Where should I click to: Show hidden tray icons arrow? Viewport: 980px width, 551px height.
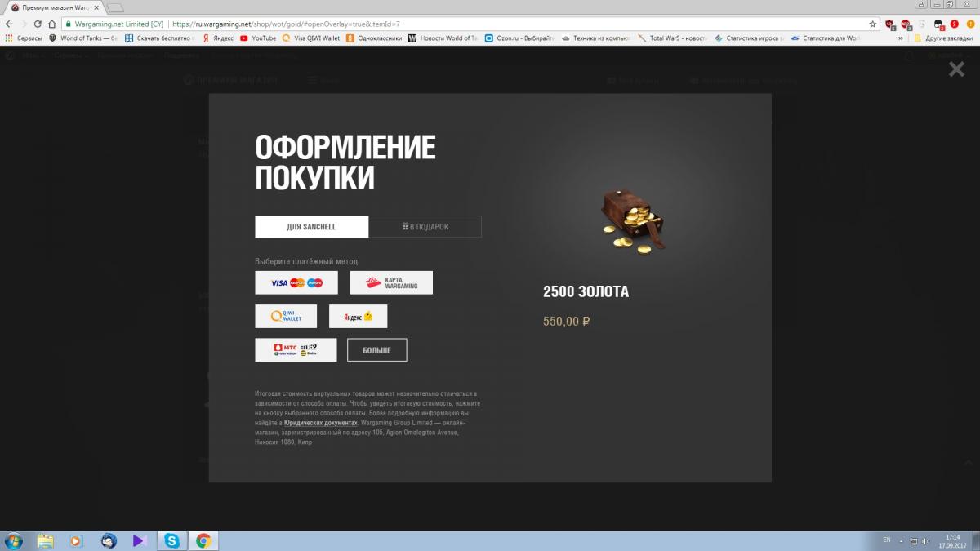click(x=901, y=540)
